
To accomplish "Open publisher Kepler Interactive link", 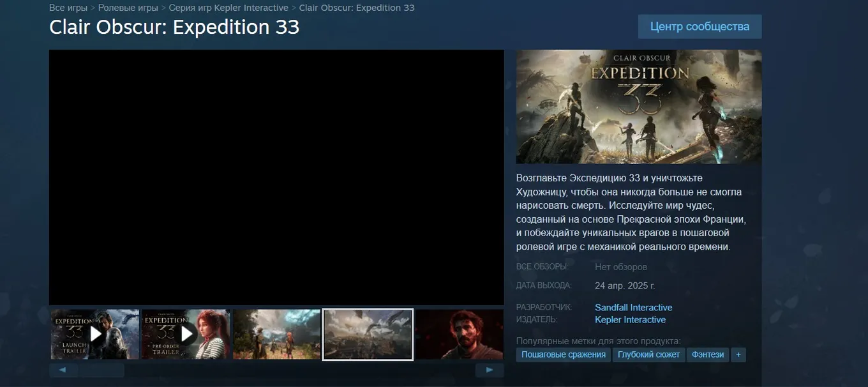I will (631, 319).
